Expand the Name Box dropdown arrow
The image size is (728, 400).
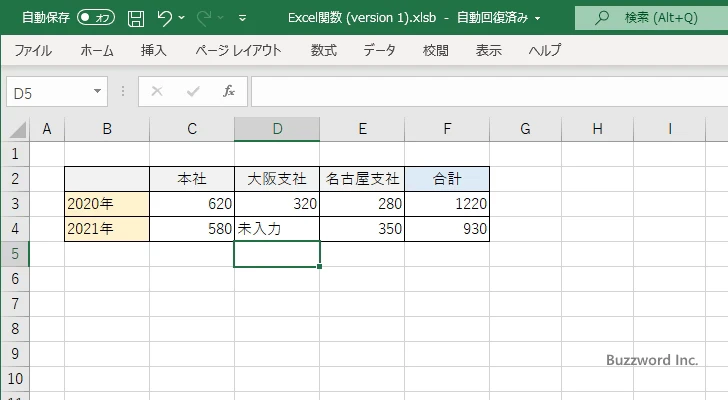click(x=98, y=91)
